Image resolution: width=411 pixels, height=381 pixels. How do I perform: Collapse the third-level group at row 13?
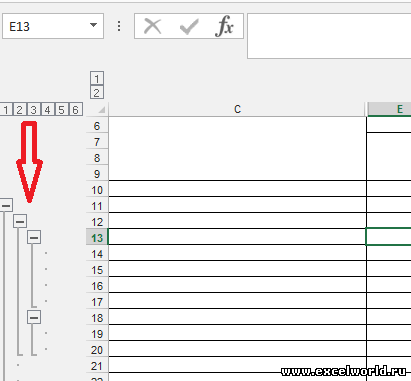[34, 237]
